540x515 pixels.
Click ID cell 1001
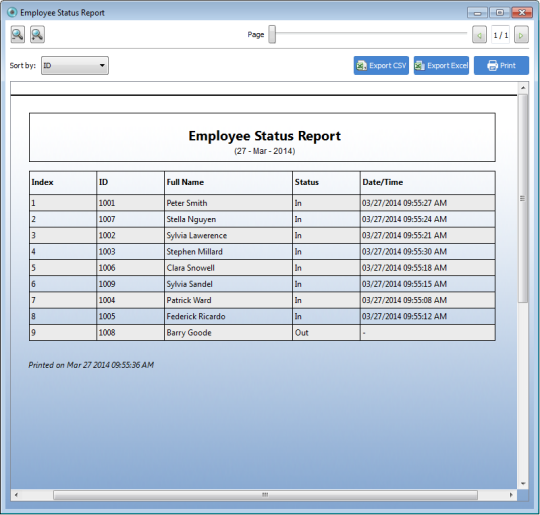[x=131, y=203]
